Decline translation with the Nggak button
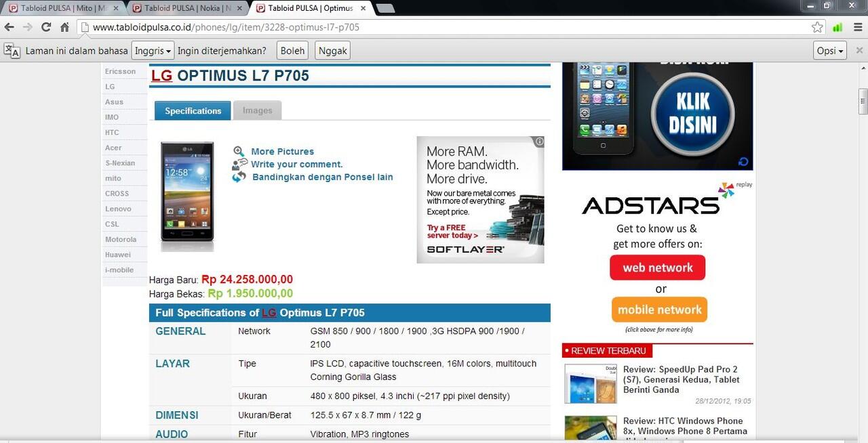 (332, 51)
